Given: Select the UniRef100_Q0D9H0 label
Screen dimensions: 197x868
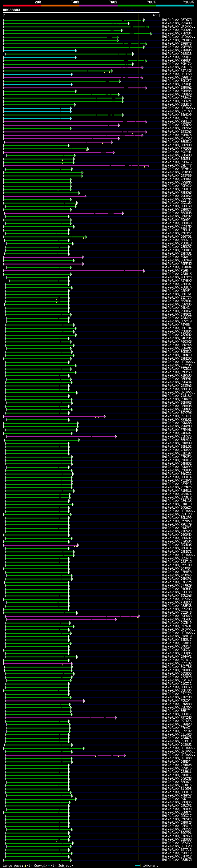Looking at the screenshot, I should coord(177,145).
